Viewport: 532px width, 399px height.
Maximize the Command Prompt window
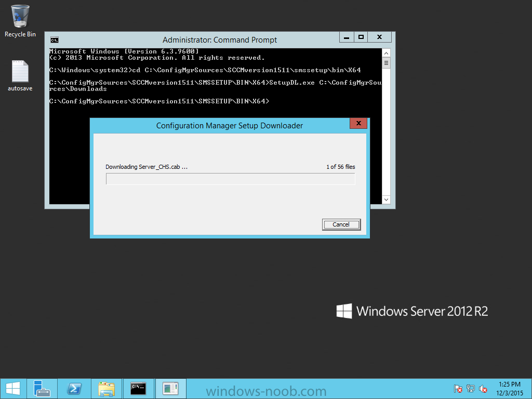361,37
